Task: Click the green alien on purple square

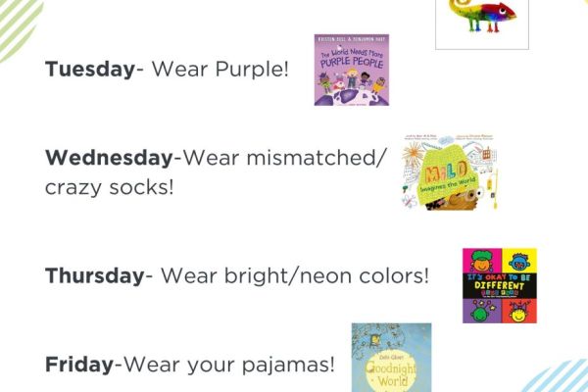Action: [x=482, y=311]
